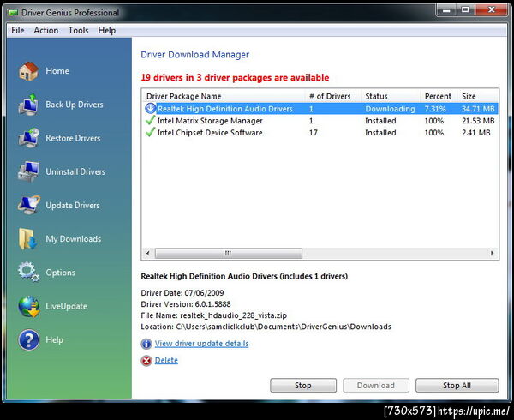Viewport: 514px width, 420px height.
Task: Open Uninstall Drivers section
Action: point(75,171)
